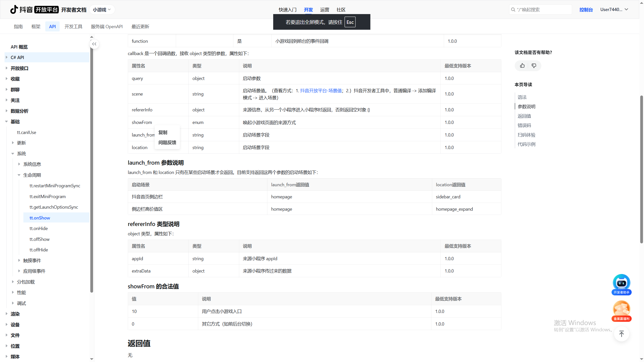This screenshot has height=362, width=644.
Task: Select 问题反馈 from the popup menu
Action: tap(167, 143)
